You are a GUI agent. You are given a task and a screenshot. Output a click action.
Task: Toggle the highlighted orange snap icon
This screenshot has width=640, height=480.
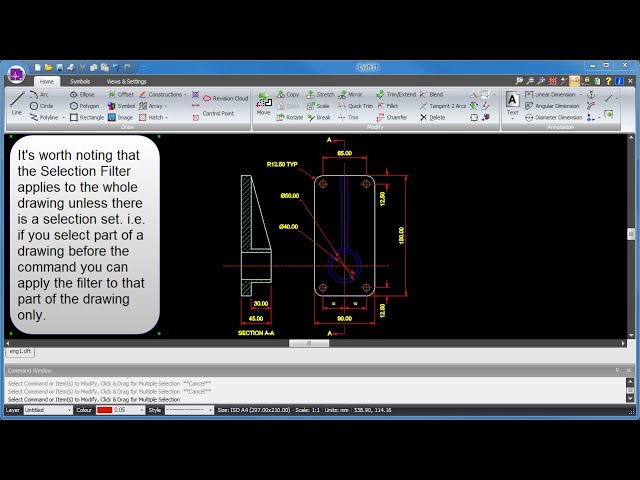(574, 81)
